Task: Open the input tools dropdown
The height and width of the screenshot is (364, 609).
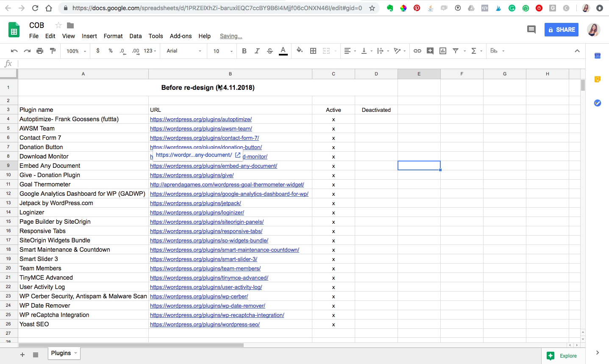Action: point(498,51)
